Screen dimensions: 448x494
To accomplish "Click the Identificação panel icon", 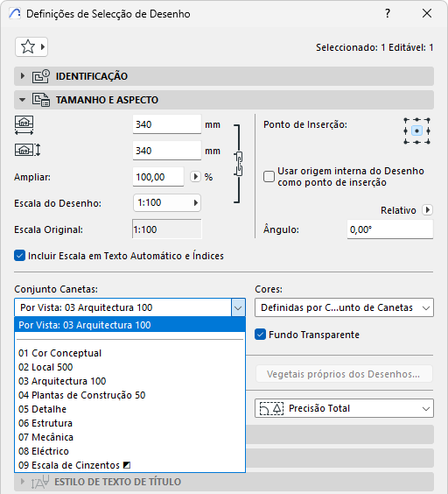I will click(x=41, y=76).
